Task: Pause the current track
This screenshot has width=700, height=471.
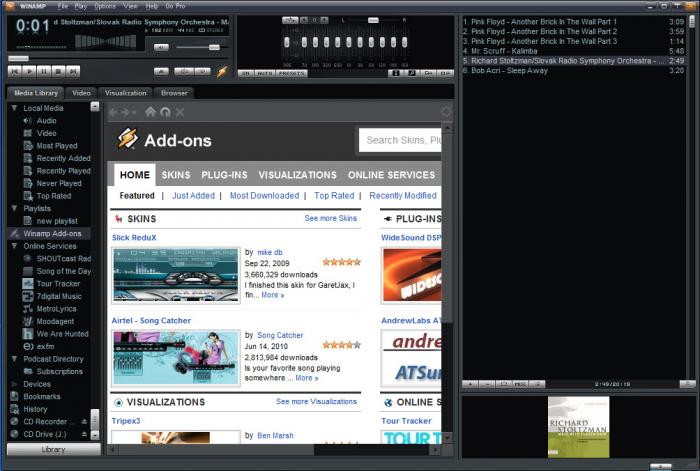Action: click(44, 71)
